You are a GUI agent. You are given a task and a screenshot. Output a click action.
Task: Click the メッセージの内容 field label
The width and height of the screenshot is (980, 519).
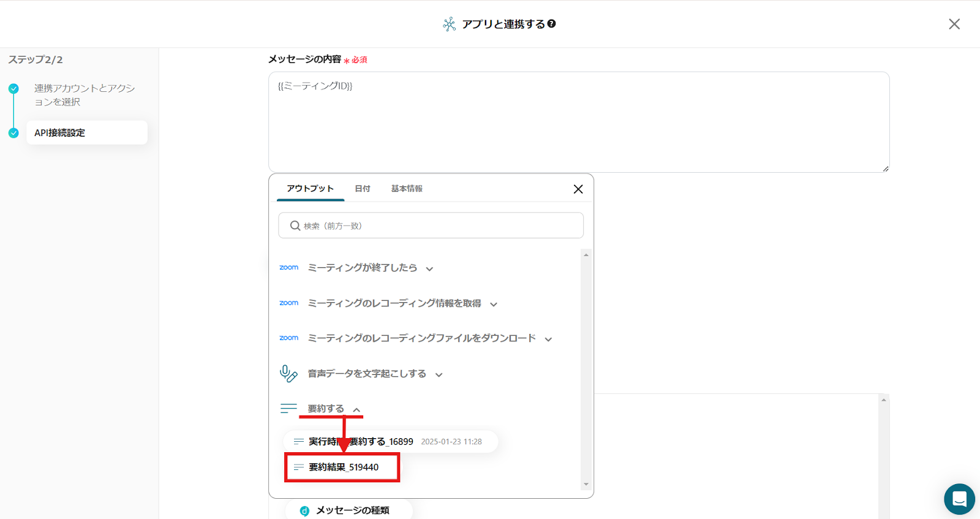point(305,59)
